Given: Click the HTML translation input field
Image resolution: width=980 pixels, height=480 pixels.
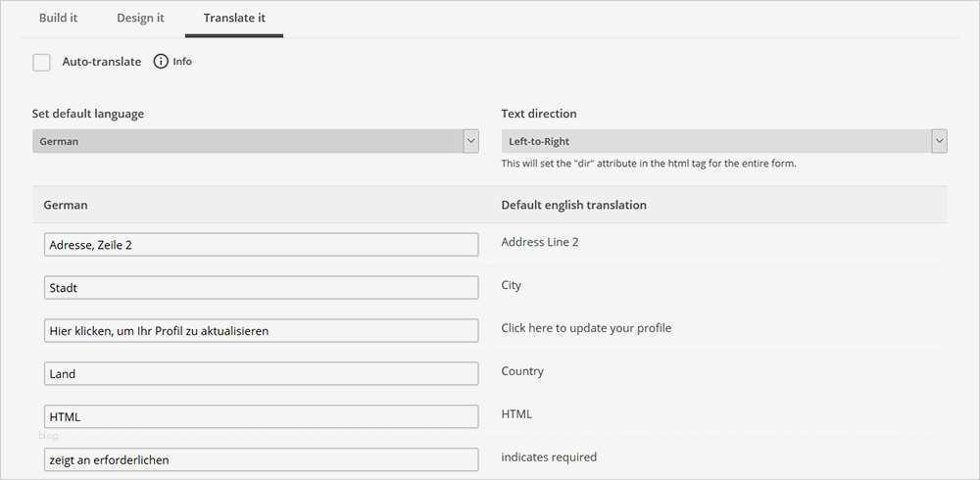Looking at the screenshot, I should pyautogui.click(x=261, y=417).
